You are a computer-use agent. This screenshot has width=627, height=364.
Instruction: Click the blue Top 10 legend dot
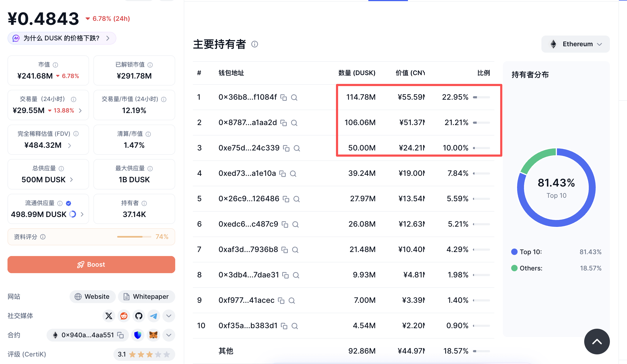514,252
